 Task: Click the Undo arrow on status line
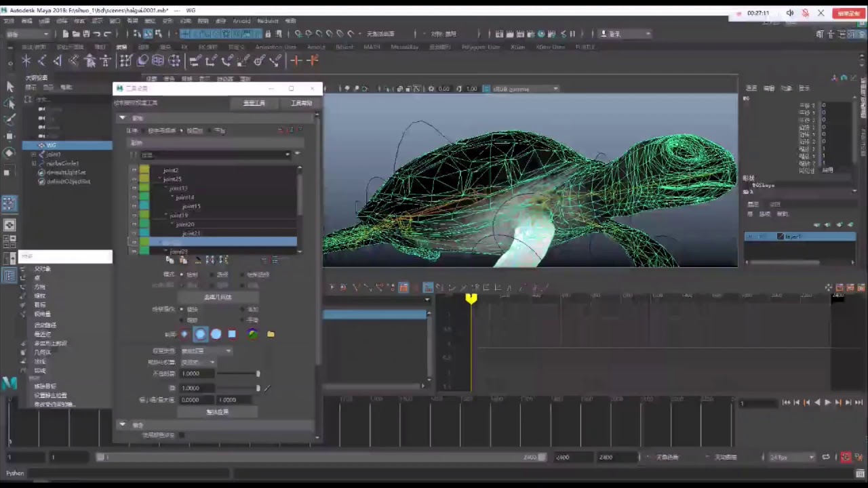coord(97,34)
